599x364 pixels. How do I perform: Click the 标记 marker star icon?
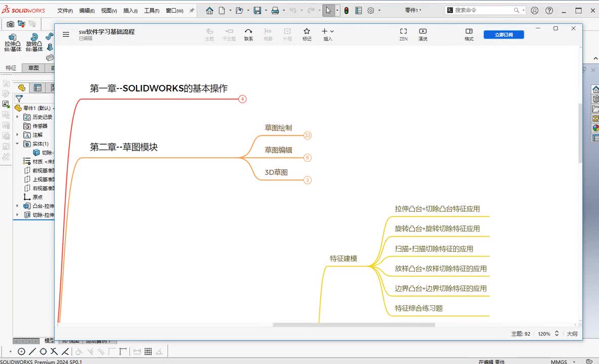(x=307, y=34)
